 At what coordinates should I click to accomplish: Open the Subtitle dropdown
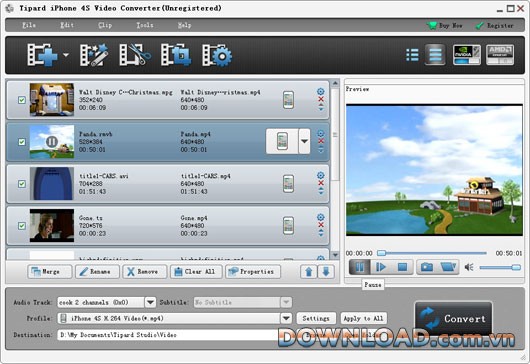tap(286, 302)
